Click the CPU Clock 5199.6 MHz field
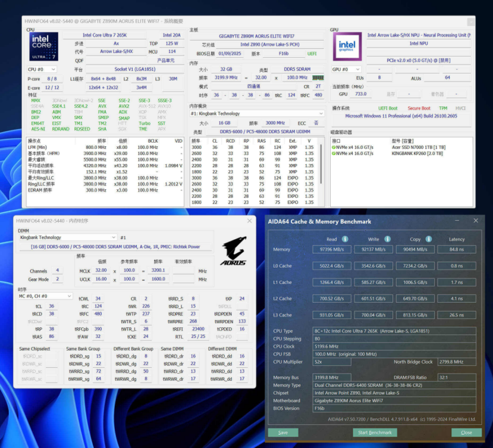 (x=394, y=346)
